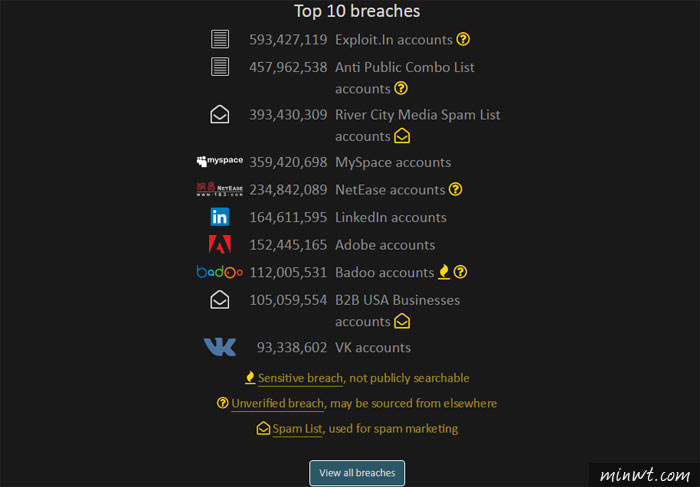
Task: Open the Unverified breach link
Action: click(x=277, y=404)
